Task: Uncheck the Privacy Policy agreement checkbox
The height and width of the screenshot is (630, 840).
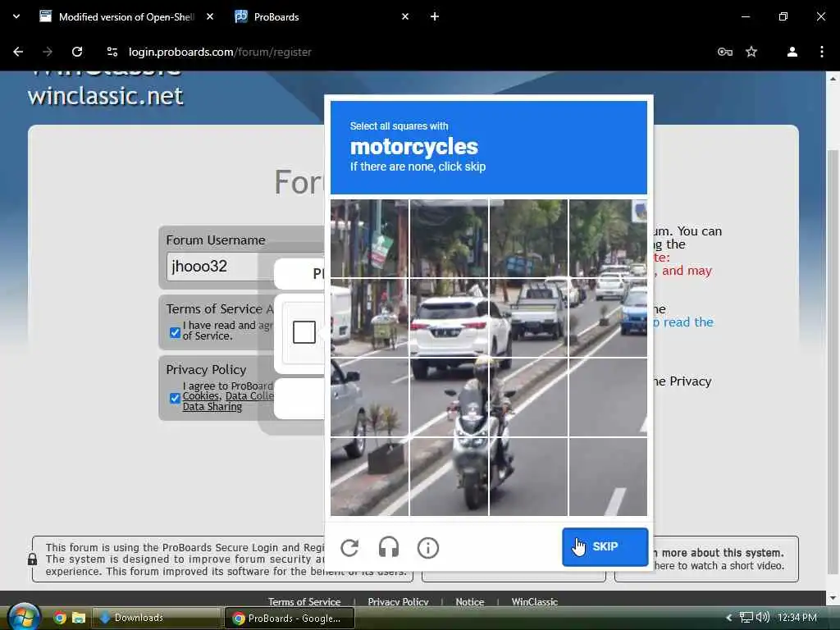Action: coord(175,398)
